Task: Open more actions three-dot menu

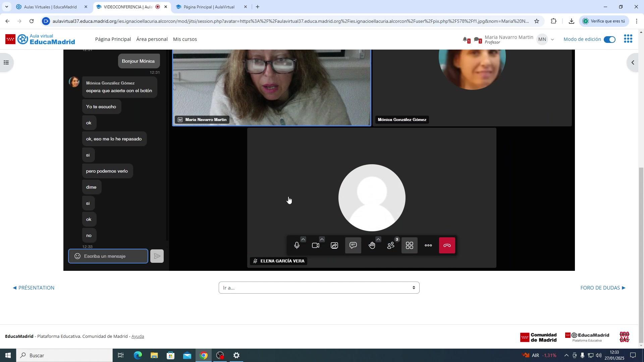Action: pyautogui.click(x=428, y=246)
